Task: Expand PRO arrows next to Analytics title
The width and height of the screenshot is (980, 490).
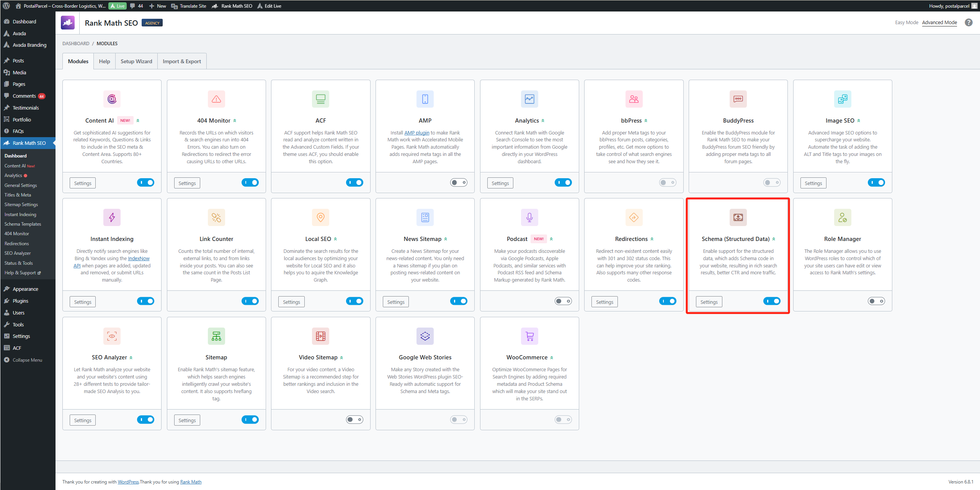Action: 543,121
